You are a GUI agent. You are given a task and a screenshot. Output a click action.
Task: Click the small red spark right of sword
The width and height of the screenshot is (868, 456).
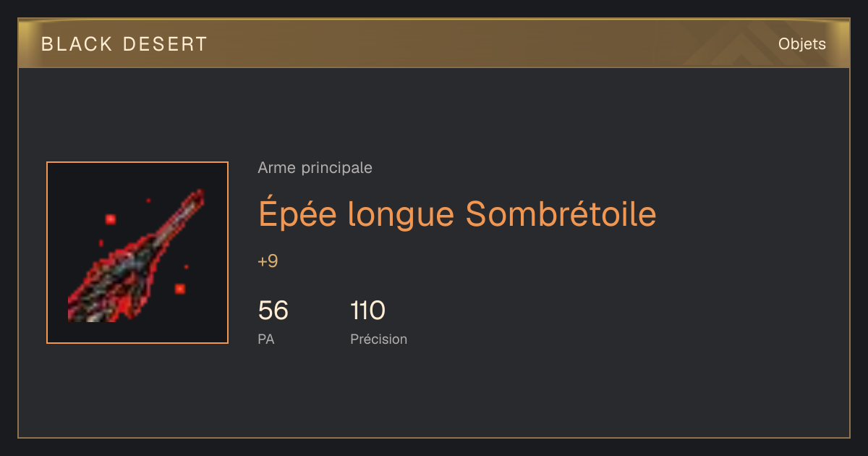click(186, 266)
